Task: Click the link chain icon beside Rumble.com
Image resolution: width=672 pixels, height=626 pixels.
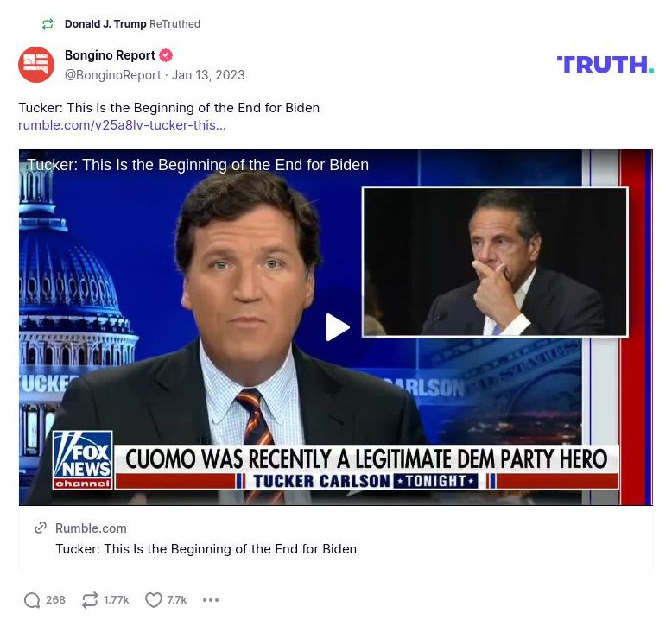Action: click(41, 528)
